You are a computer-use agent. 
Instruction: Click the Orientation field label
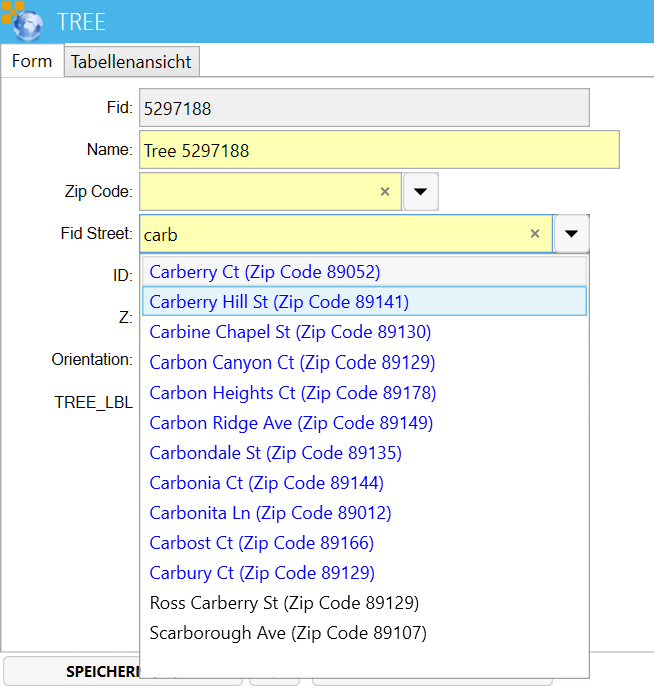(92, 359)
